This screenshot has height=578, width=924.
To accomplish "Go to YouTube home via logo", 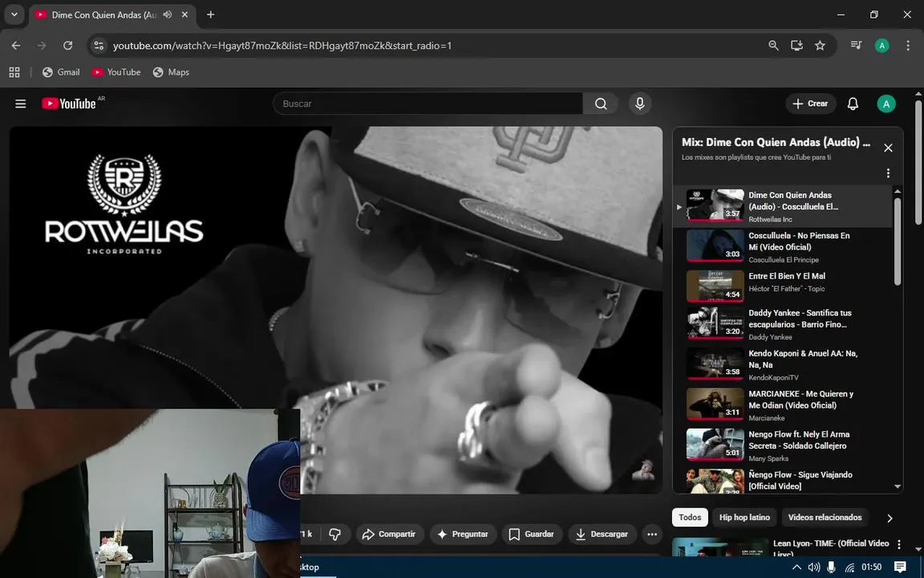I will (70, 104).
